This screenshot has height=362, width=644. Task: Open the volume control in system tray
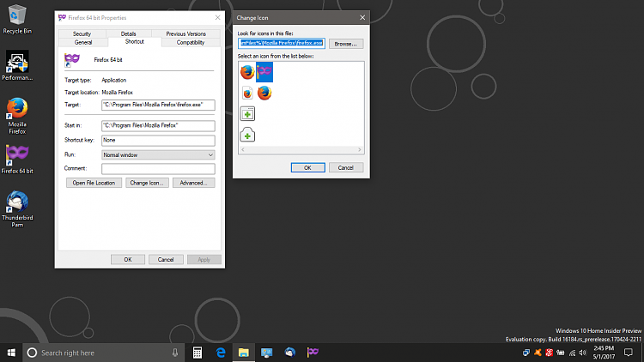pos(583,353)
